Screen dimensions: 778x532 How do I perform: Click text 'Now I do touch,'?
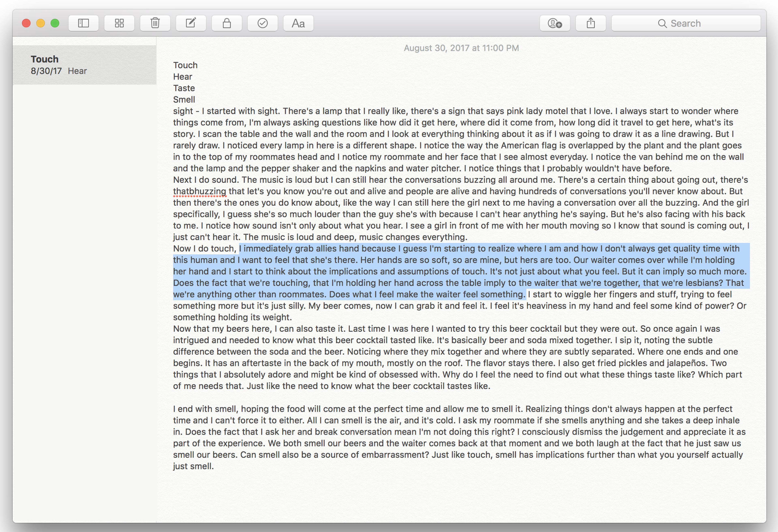pyautogui.click(x=205, y=249)
